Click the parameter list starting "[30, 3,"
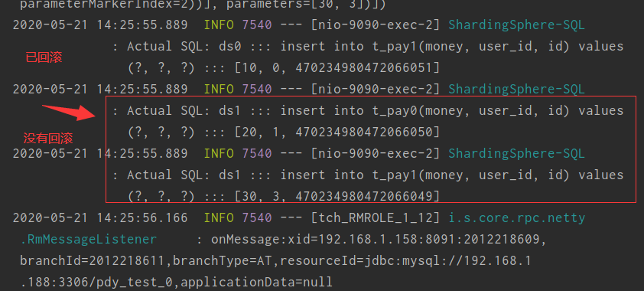 pyautogui.click(x=337, y=196)
